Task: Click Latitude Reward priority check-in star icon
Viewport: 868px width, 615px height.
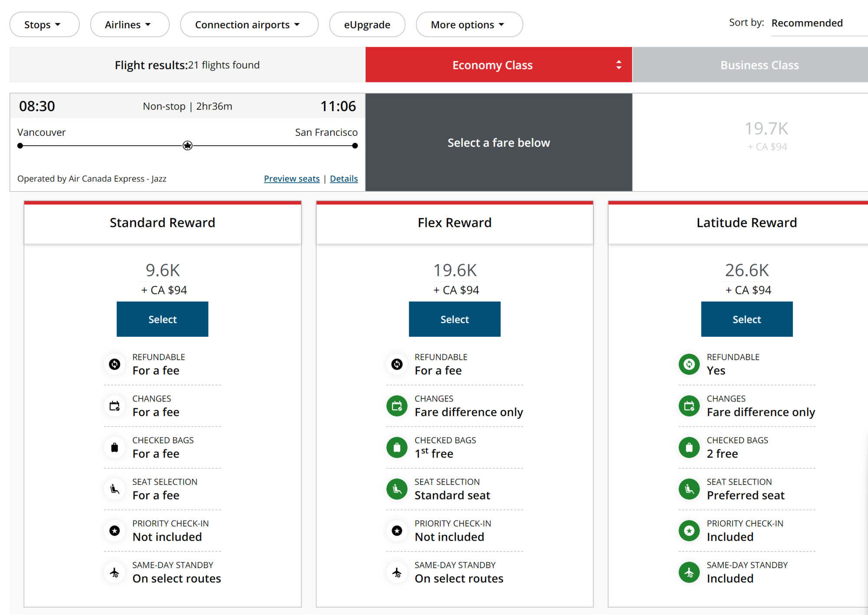Action: (x=689, y=530)
